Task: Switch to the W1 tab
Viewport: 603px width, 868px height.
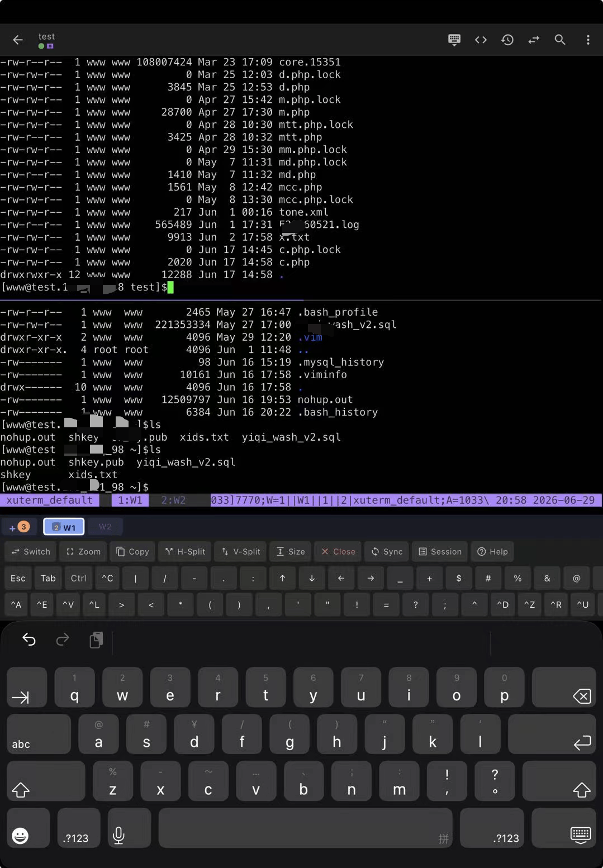Action: [64, 527]
